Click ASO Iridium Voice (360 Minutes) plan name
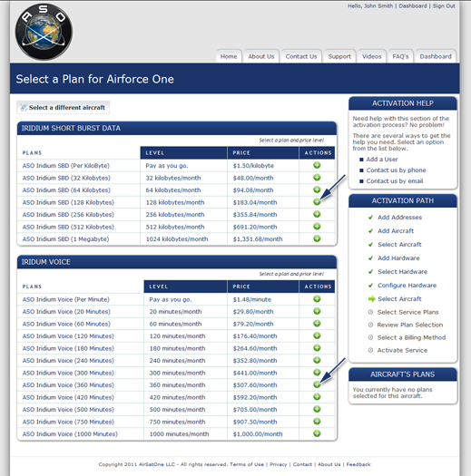Viewport: 471px width, 476px height. (x=68, y=385)
